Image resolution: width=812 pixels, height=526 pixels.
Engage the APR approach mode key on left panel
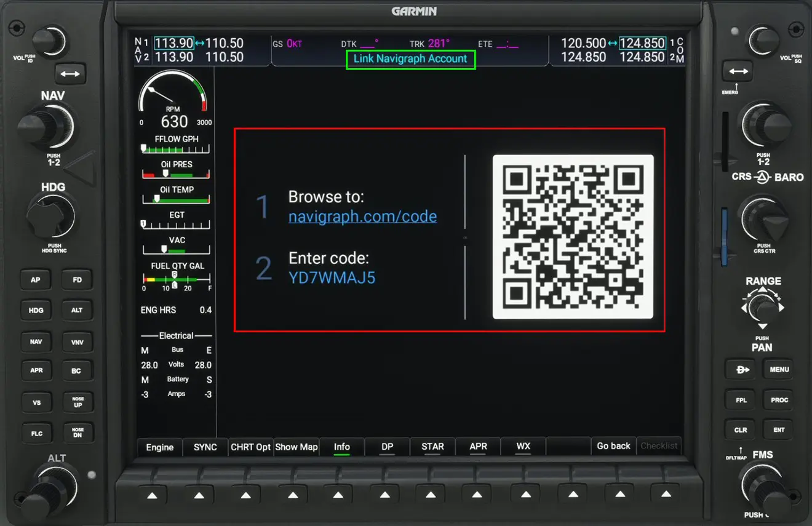click(x=36, y=371)
